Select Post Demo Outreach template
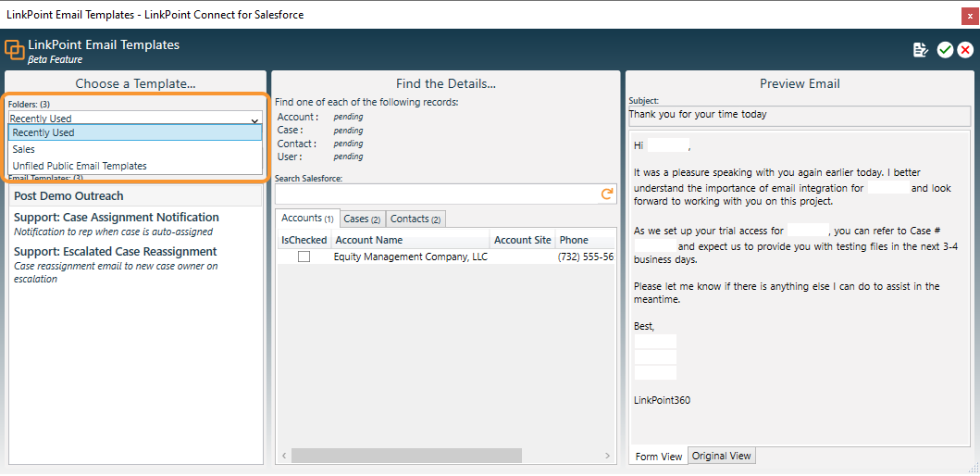 (x=68, y=196)
